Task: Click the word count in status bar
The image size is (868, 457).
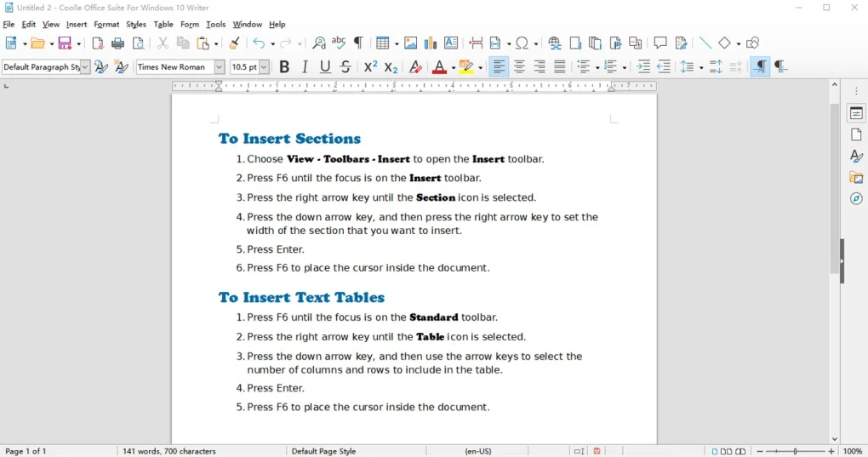Action: pos(169,451)
